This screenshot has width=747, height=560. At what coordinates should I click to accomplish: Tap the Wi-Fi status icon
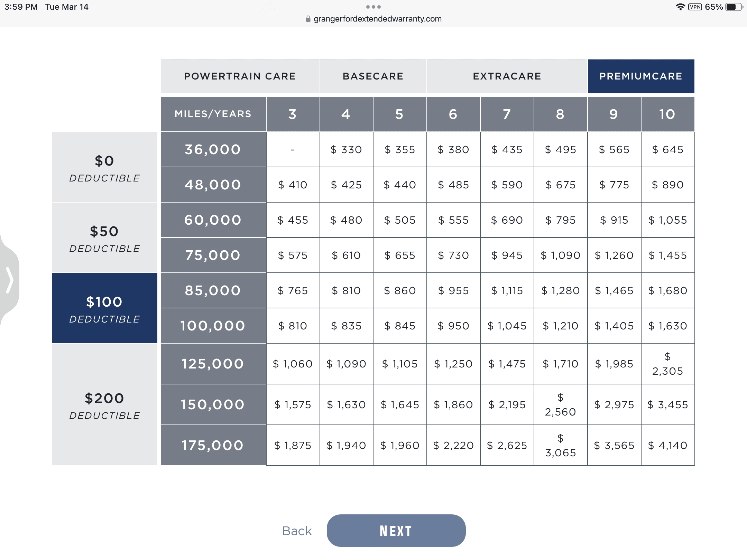point(680,7)
